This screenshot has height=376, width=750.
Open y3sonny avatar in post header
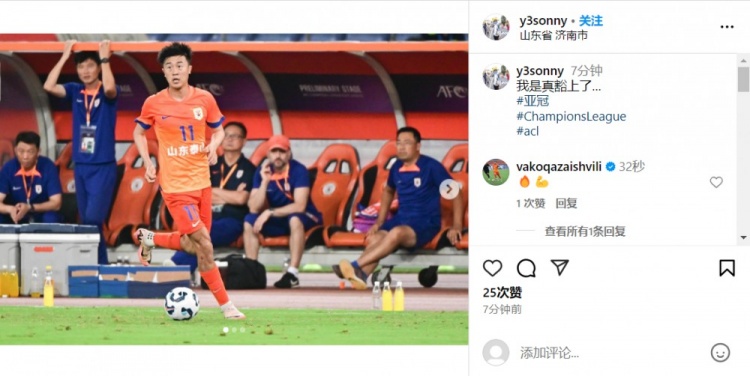pyautogui.click(x=496, y=27)
